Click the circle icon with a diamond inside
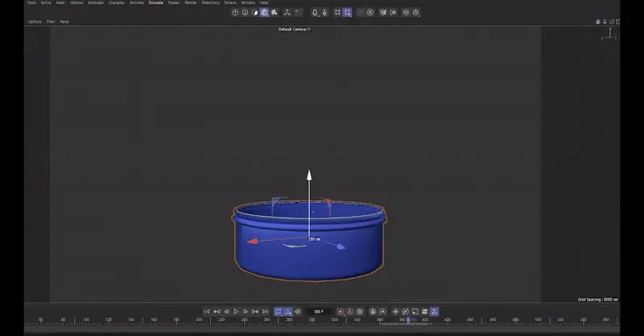 [x=382, y=312]
